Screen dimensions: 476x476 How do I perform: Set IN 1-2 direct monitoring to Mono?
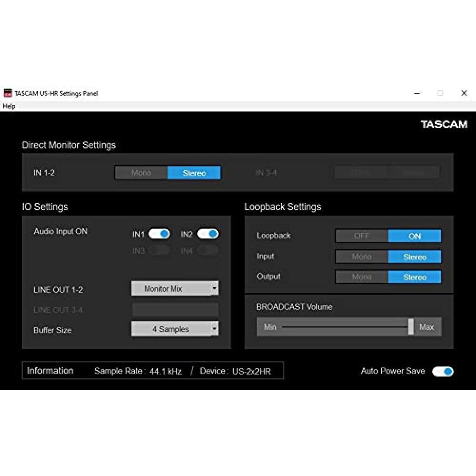click(141, 173)
